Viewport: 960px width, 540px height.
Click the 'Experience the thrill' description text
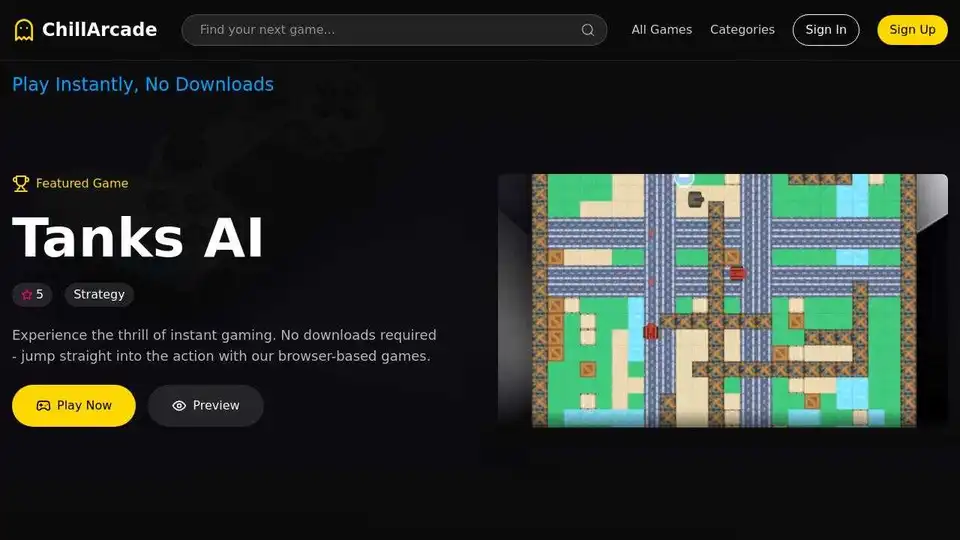224,345
